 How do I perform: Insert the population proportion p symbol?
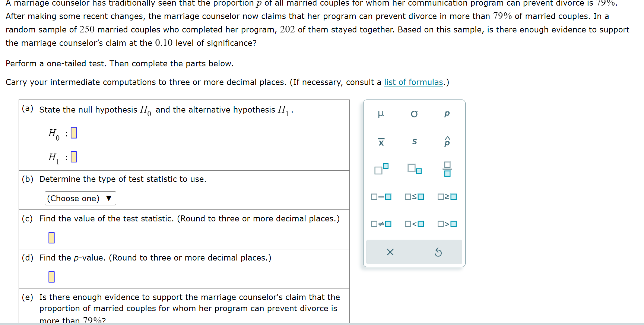point(447,114)
